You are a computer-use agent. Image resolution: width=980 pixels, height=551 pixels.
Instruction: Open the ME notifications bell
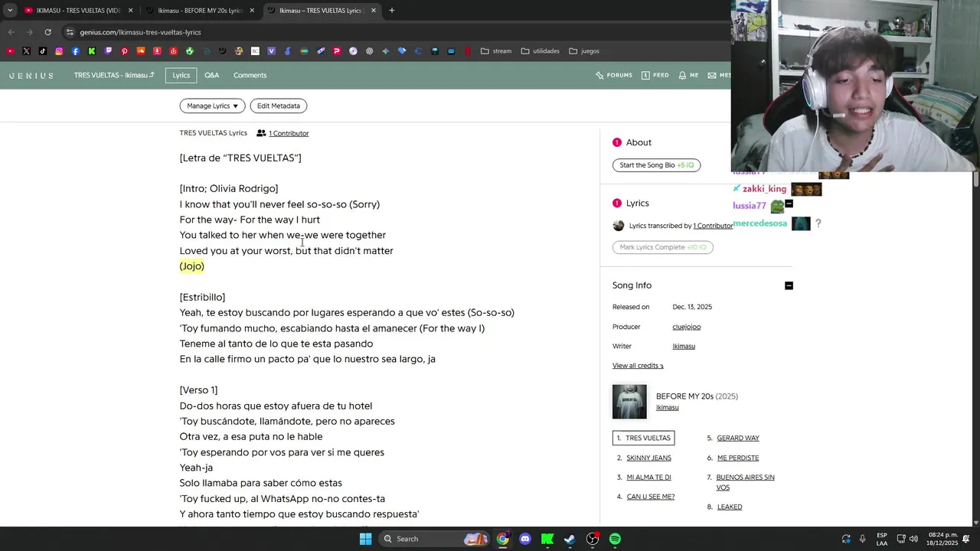[x=688, y=75]
